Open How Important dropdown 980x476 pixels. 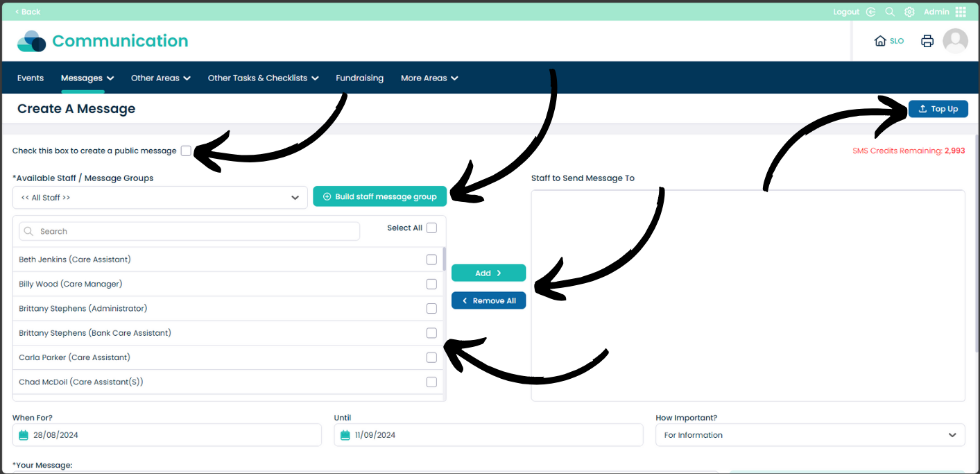pos(810,435)
